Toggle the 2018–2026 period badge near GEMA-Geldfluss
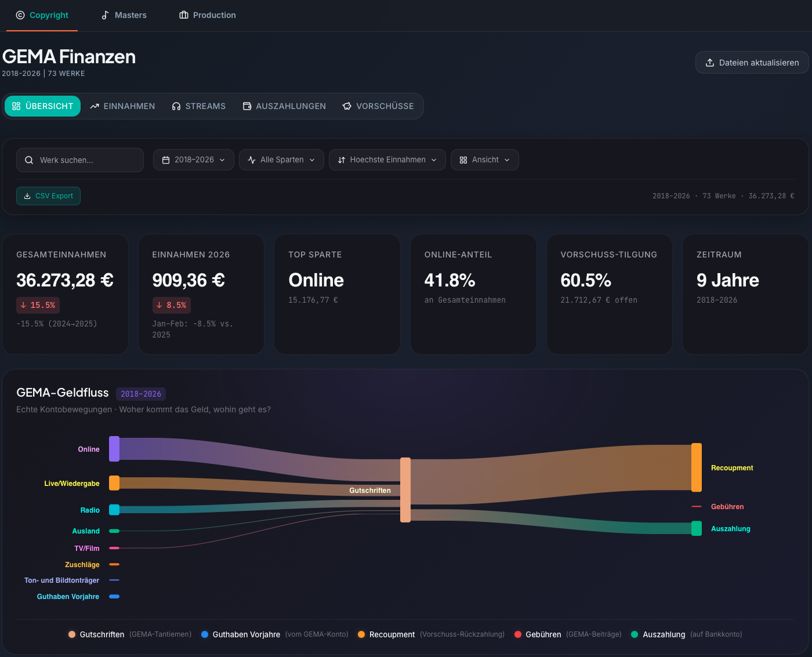The image size is (812, 657). pyautogui.click(x=141, y=394)
